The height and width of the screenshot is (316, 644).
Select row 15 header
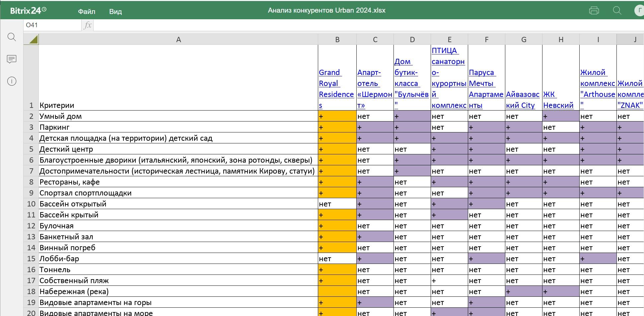[x=31, y=259]
